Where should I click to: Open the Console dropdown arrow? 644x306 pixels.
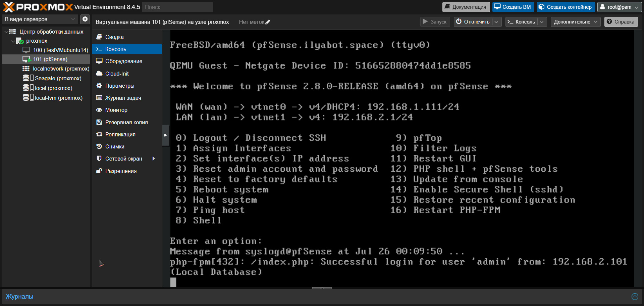(x=541, y=22)
